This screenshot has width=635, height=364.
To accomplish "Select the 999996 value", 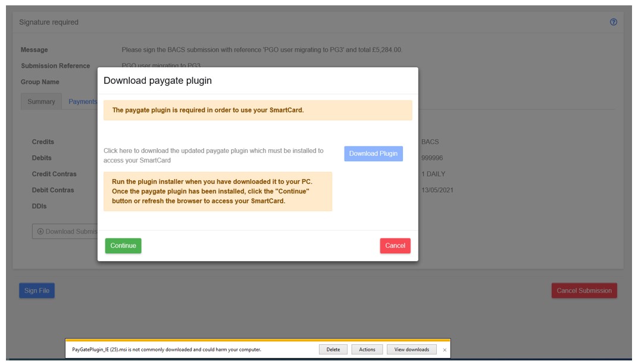I will coord(431,158).
